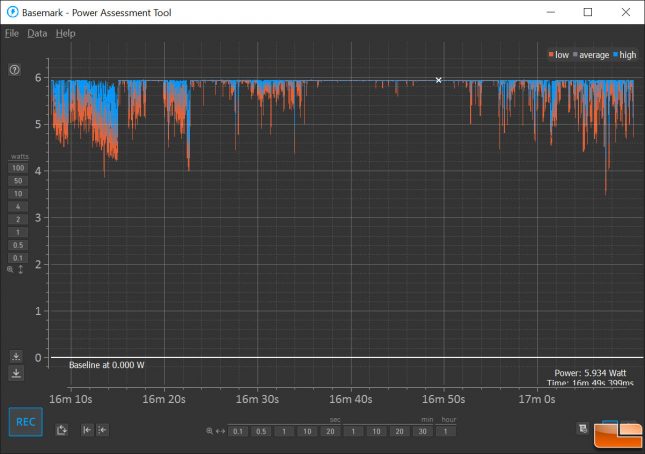Click the white X cursor marker on graph
Image resolution: width=645 pixels, height=454 pixels.
point(439,80)
